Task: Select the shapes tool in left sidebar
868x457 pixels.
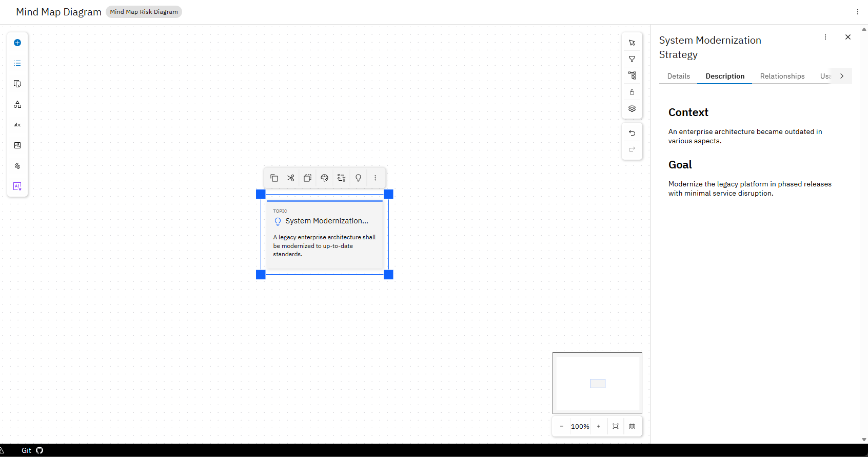Action: tap(17, 104)
